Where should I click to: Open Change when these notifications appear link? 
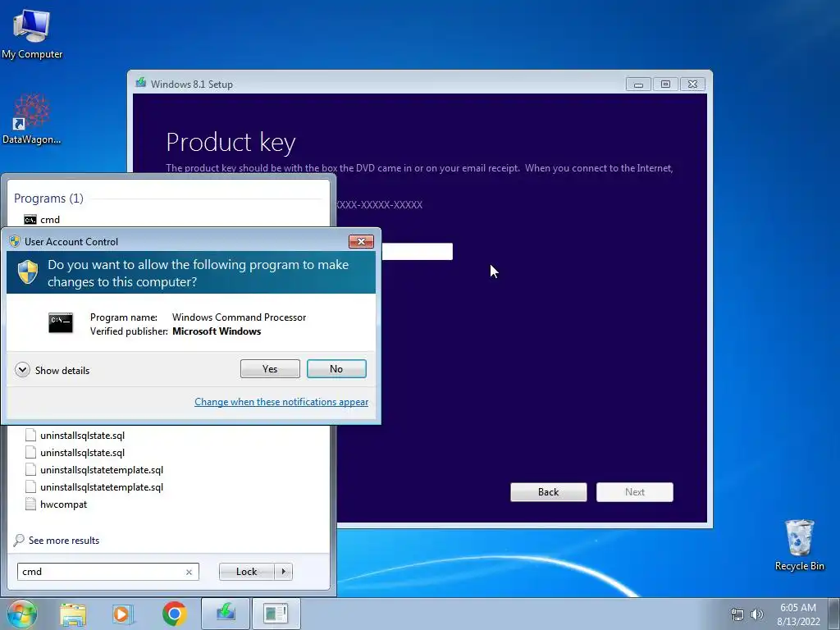click(x=281, y=402)
